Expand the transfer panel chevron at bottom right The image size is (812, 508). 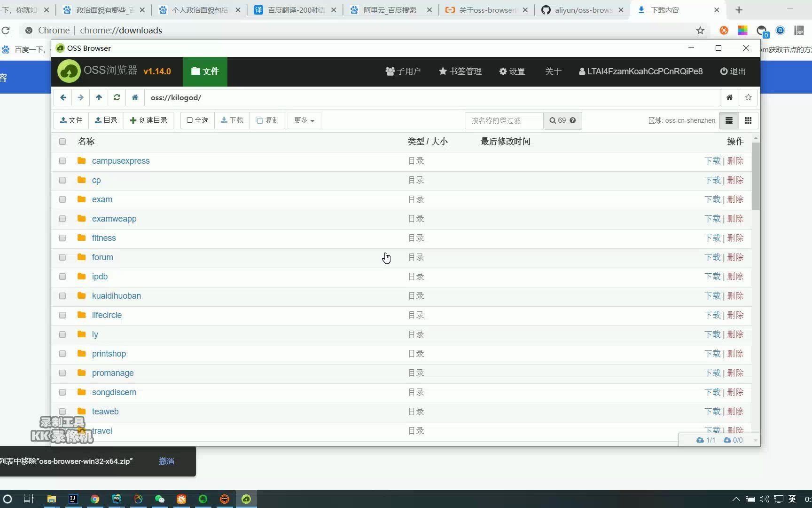(x=755, y=440)
